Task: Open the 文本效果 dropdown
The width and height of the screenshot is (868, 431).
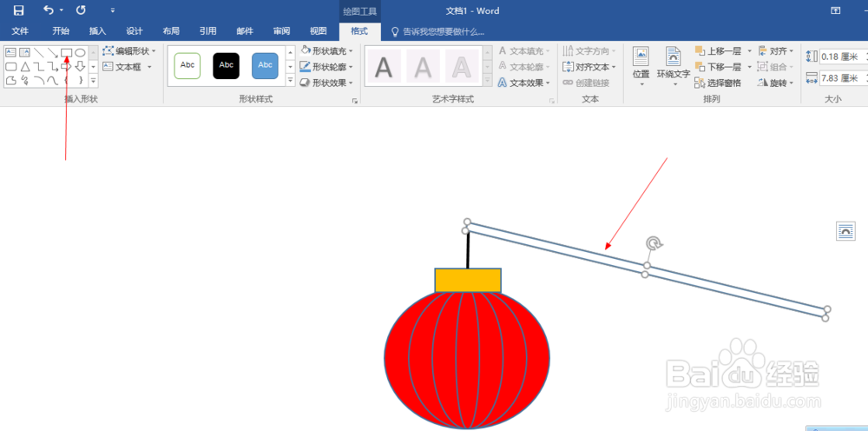Action: click(523, 83)
